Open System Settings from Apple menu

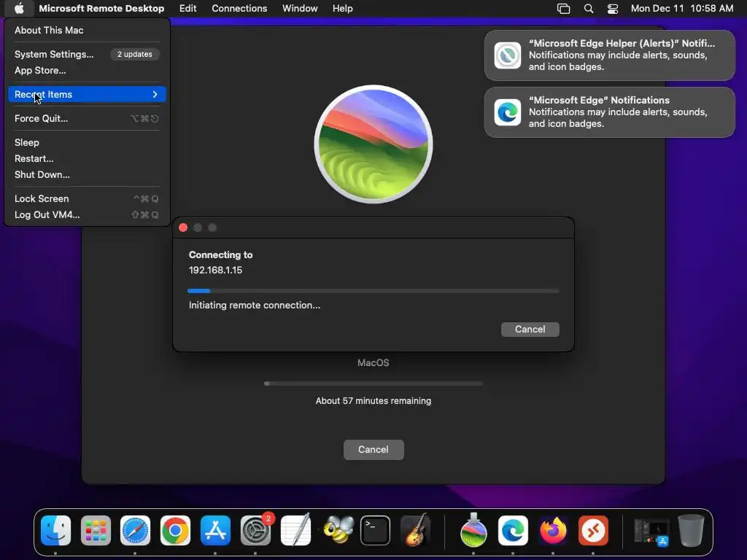54,54
